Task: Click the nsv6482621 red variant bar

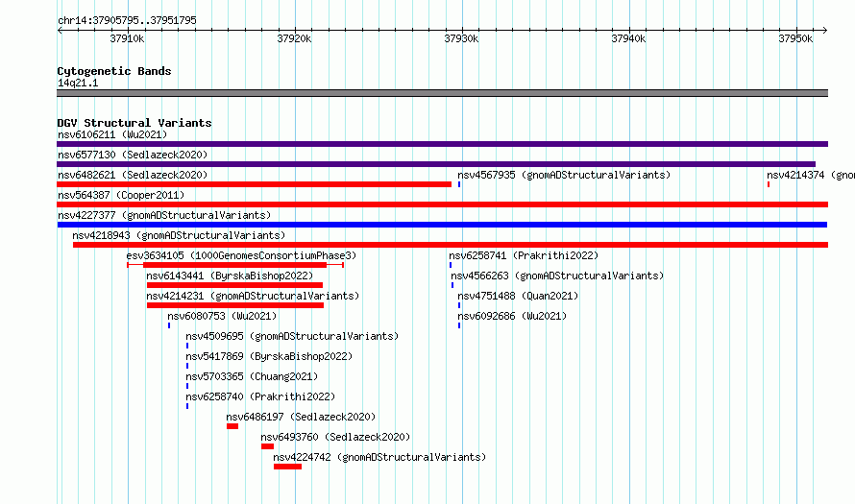Action: pyautogui.click(x=255, y=184)
